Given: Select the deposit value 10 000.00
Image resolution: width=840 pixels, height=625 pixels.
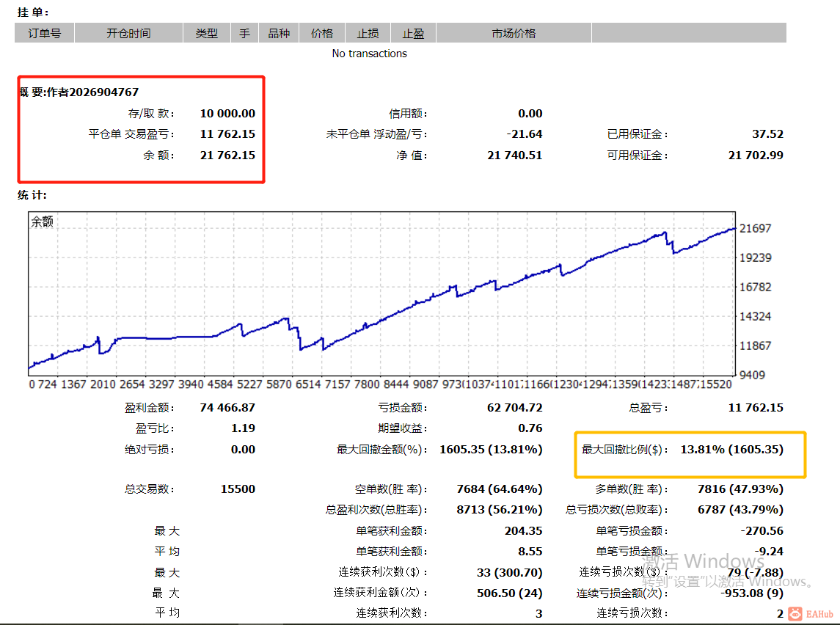Looking at the screenshot, I should (227, 114).
